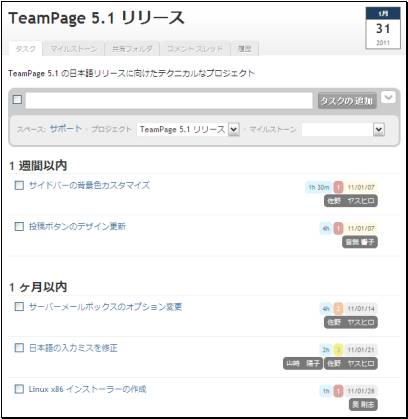Click the 1 週間以内 section heading
This screenshot has width=408, height=419.
(x=38, y=166)
